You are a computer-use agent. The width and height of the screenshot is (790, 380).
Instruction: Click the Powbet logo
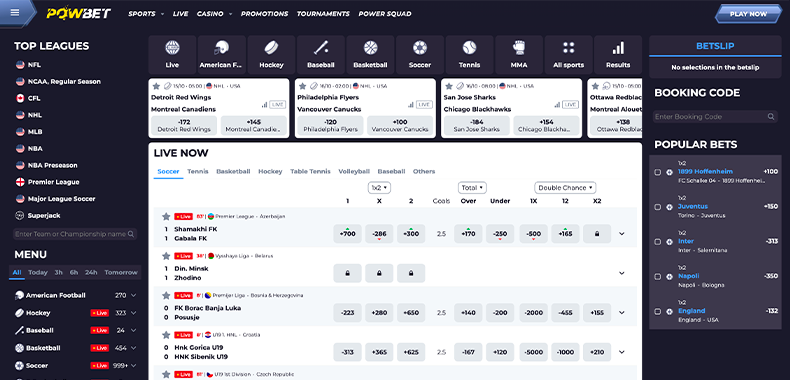[79, 14]
